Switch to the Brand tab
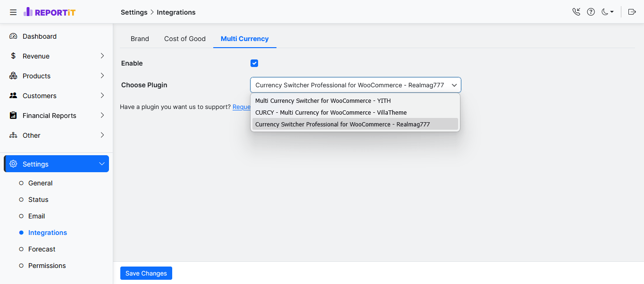 (140, 39)
